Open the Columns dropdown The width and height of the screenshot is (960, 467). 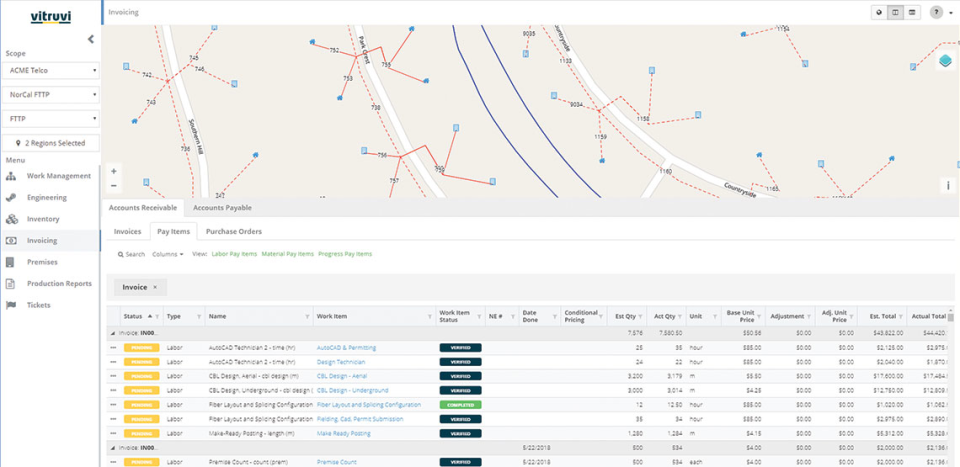click(168, 254)
